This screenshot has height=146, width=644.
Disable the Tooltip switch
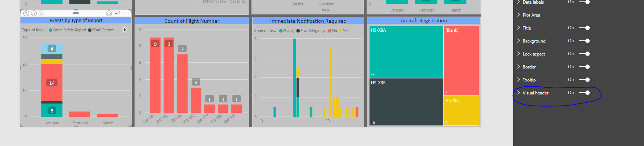point(584,80)
